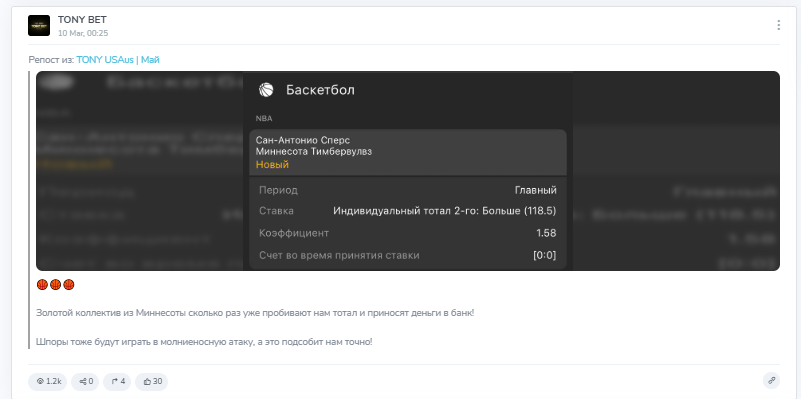
Task: Open the three-dot post options menu
Action: coord(778,25)
